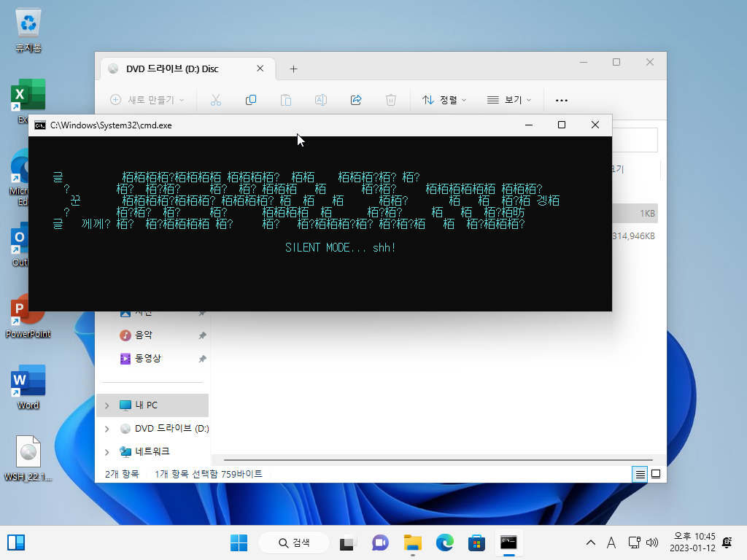Expand the 네트워크 tree node
The width and height of the screenshot is (747, 560).
107,451
